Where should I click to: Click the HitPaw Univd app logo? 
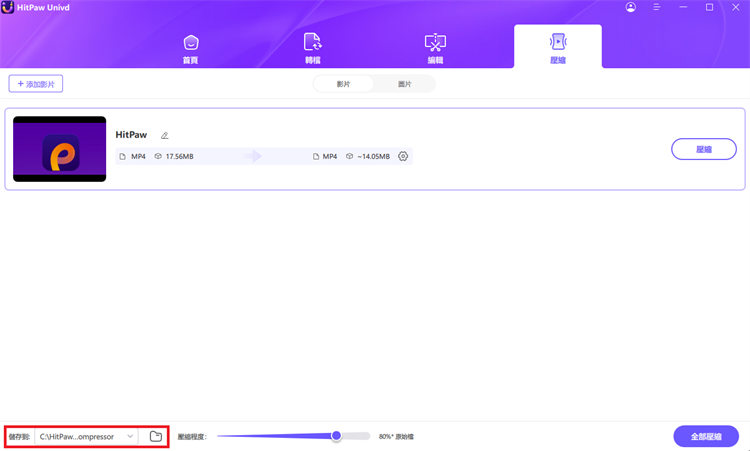click(7, 7)
